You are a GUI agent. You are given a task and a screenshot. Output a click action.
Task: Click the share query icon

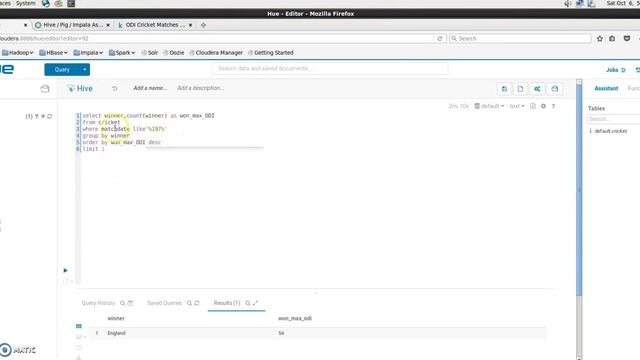(537, 89)
